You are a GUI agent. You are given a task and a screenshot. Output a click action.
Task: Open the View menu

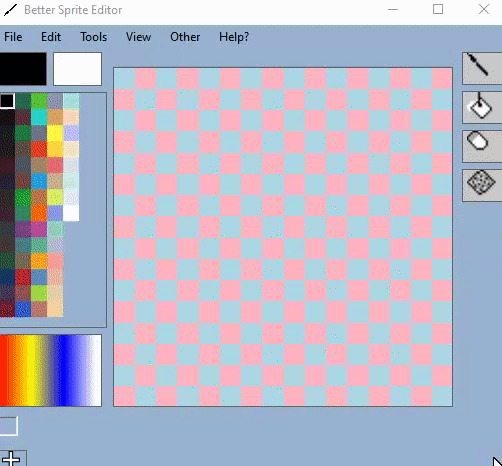pyautogui.click(x=138, y=37)
